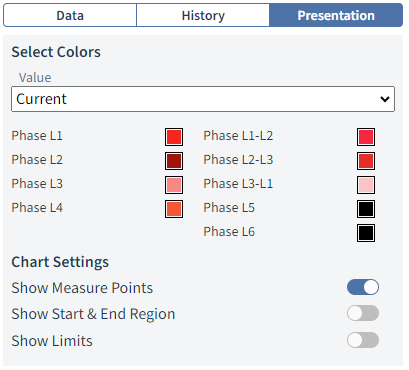Click the Value dropdown chevron arrow
Image resolution: width=409 pixels, height=370 pixels.
(385, 99)
